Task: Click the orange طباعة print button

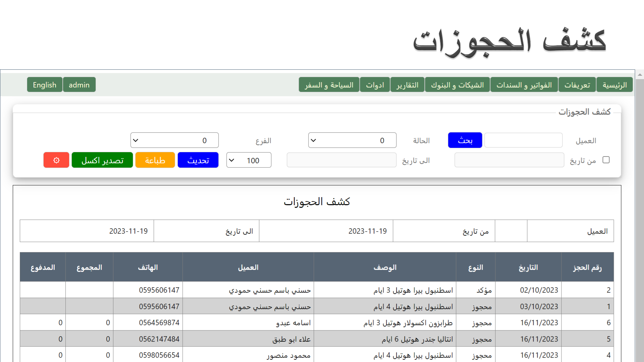Action: click(155, 160)
